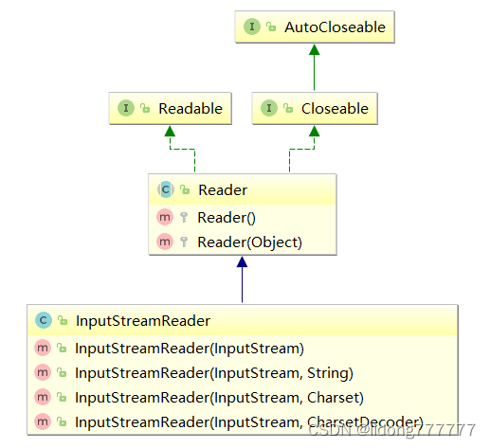The image size is (490, 448).
Task: Click the protected key icon beside Reader()
Action: tap(184, 217)
